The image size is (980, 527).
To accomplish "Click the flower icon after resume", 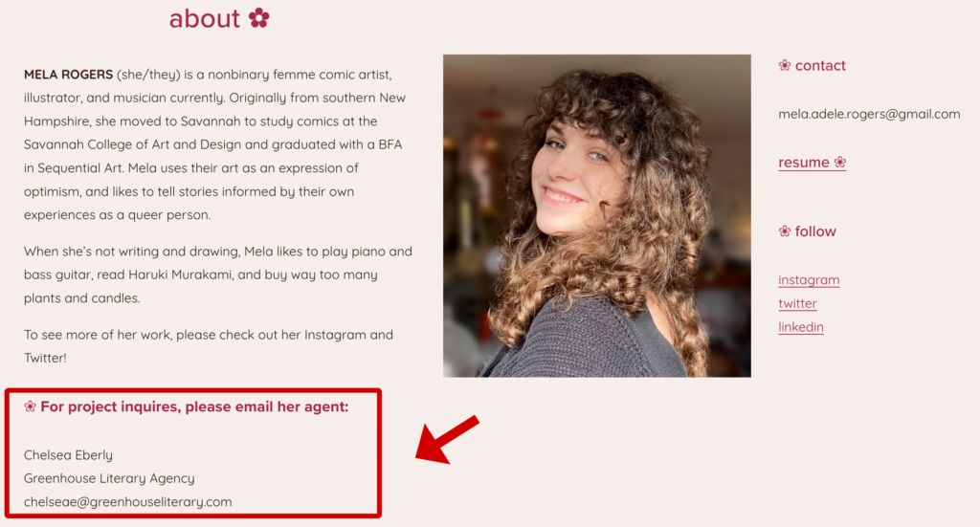I will click(840, 163).
